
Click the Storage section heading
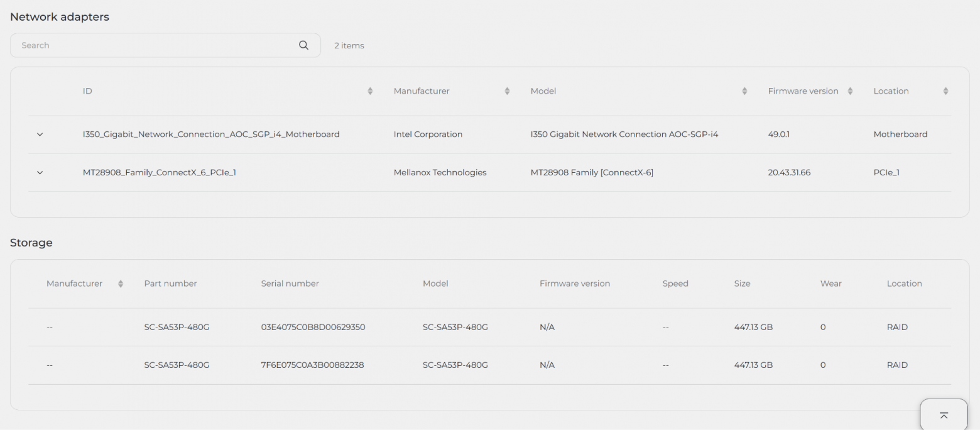tap(31, 243)
